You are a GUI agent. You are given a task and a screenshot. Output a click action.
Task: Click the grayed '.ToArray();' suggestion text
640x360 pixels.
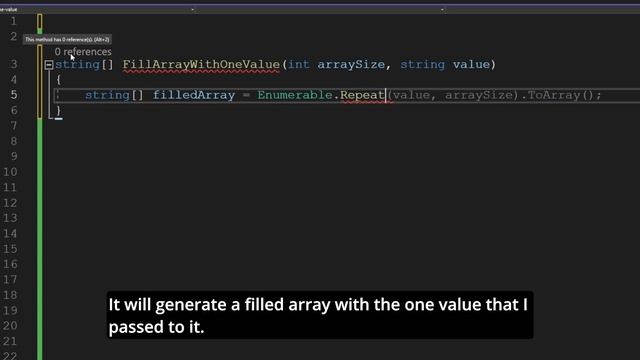562,95
